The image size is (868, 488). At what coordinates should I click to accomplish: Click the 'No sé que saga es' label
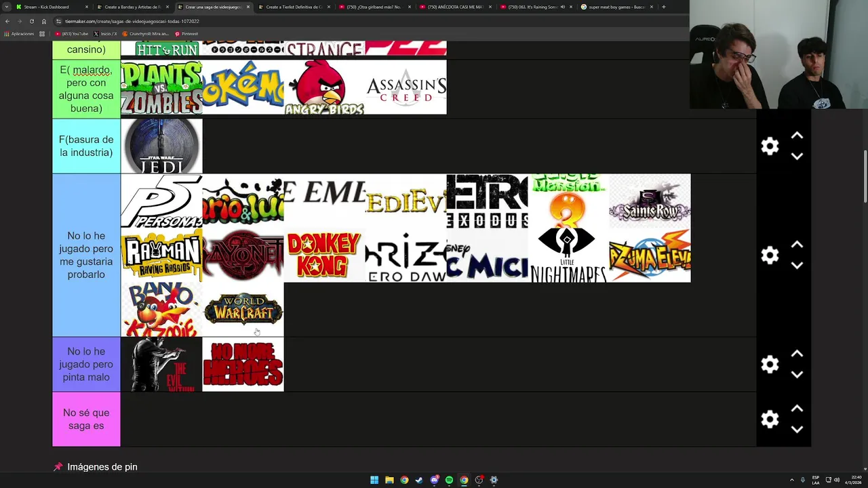pyautogui.click(x=86, y=420)
